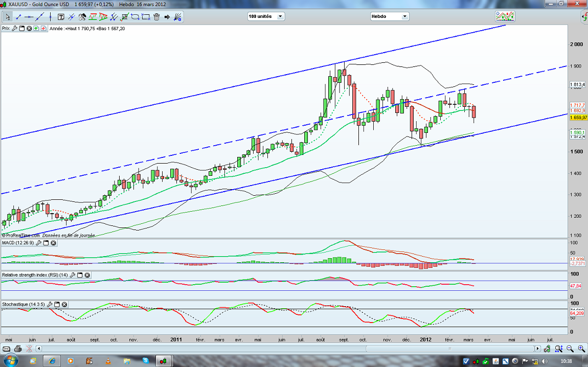Screen dimensions: 588x367
Task: Click the printer icon at bottom left
Action: [18, 349]
